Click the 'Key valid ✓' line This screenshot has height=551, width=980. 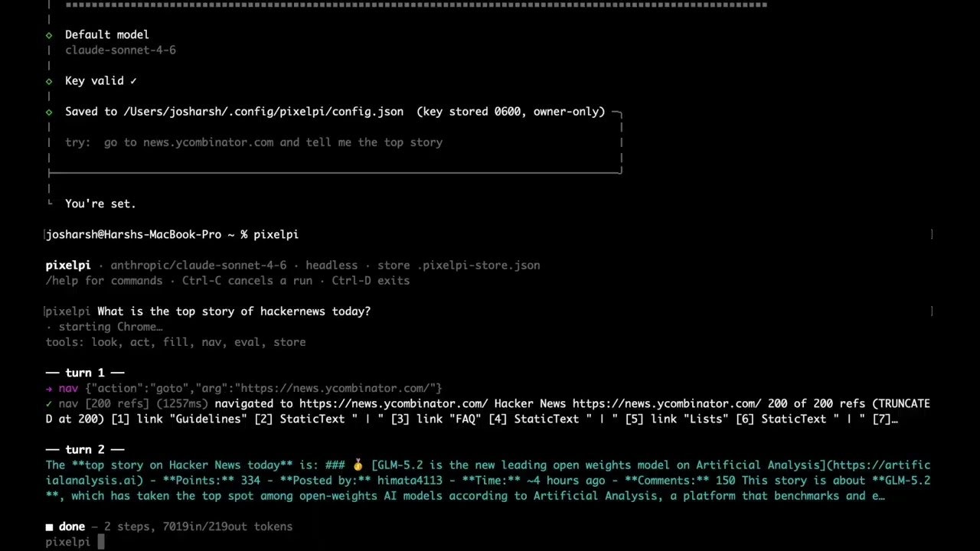pyautogui.click(x=100, y=80)
